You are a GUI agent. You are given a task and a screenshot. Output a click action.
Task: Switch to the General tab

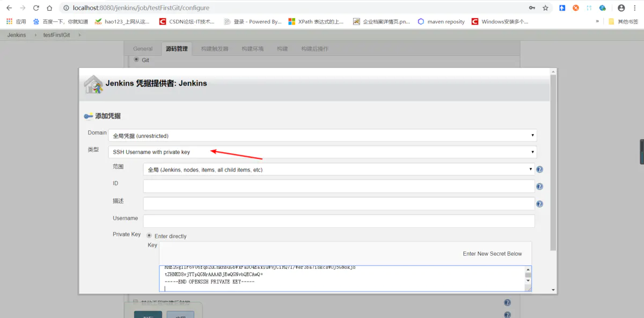(x=143, y=49)
